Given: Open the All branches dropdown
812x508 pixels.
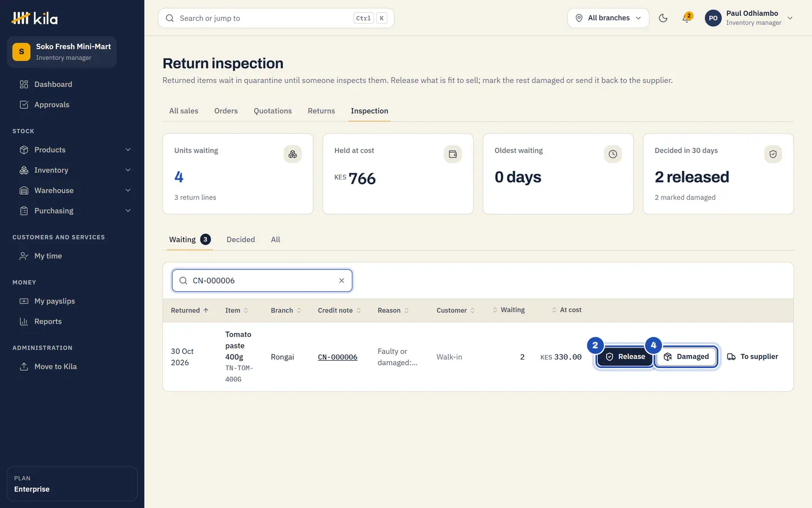Looking at the screenshot, I should (608, 18).
